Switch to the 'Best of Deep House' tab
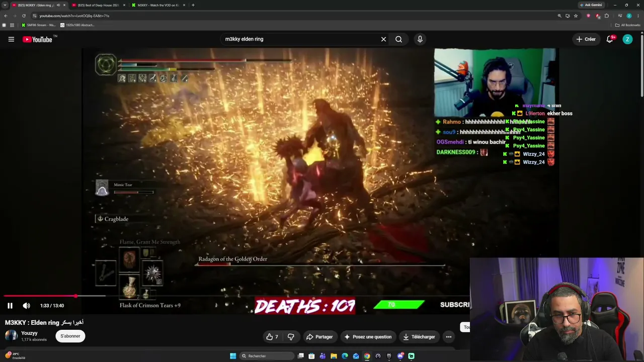The image size is (644, 362). tap(98, 5)
